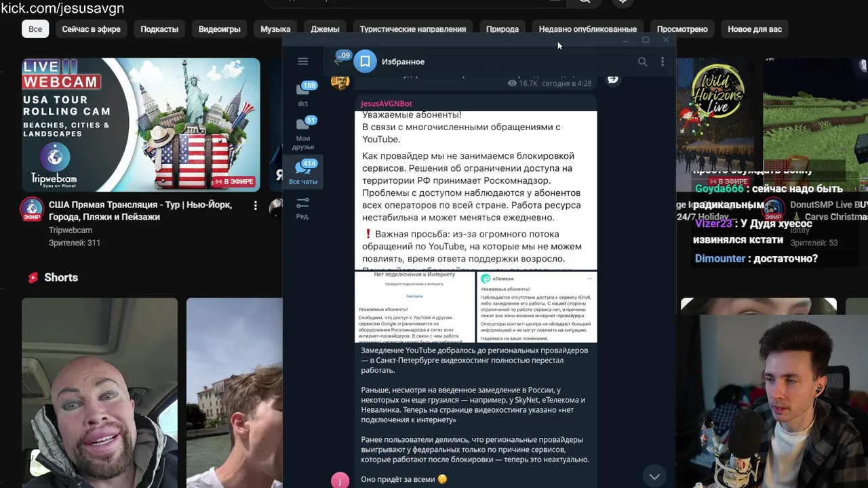Select the Подкасты filter chip
Viewport: 868px width, 488px height.
coord(159,29)
